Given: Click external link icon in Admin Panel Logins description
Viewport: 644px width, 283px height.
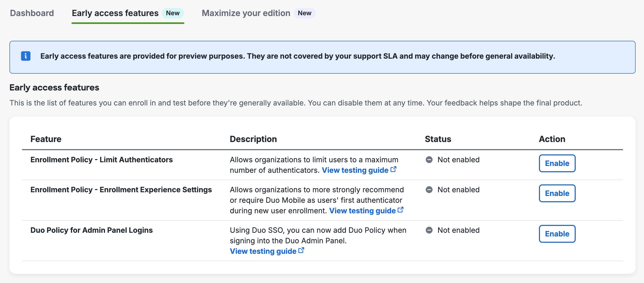Looking at the screenshot, I should (x=301, y=250).
